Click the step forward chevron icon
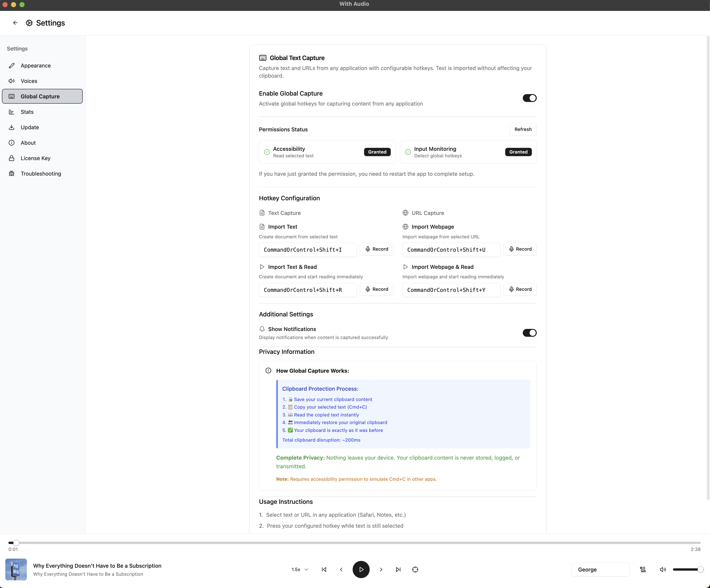Screen dimensions: 710x588 (x=381, y=569)
